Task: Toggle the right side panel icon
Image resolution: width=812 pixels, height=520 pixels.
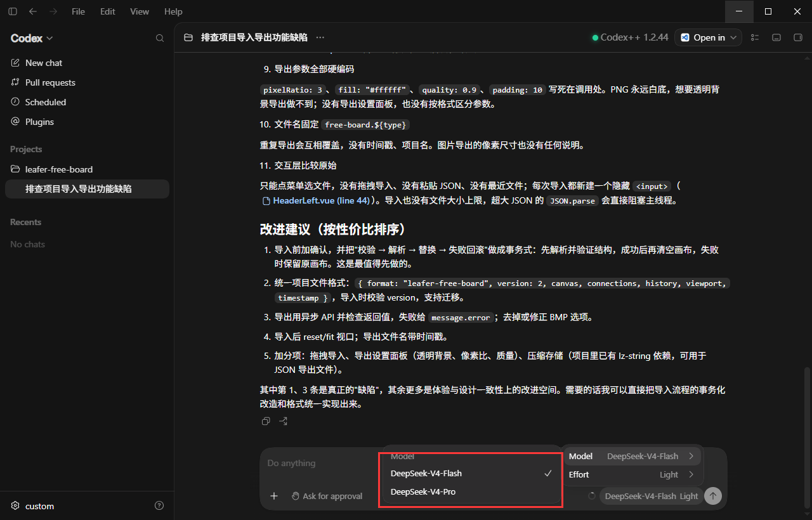Action: click(x=798, y=37)
